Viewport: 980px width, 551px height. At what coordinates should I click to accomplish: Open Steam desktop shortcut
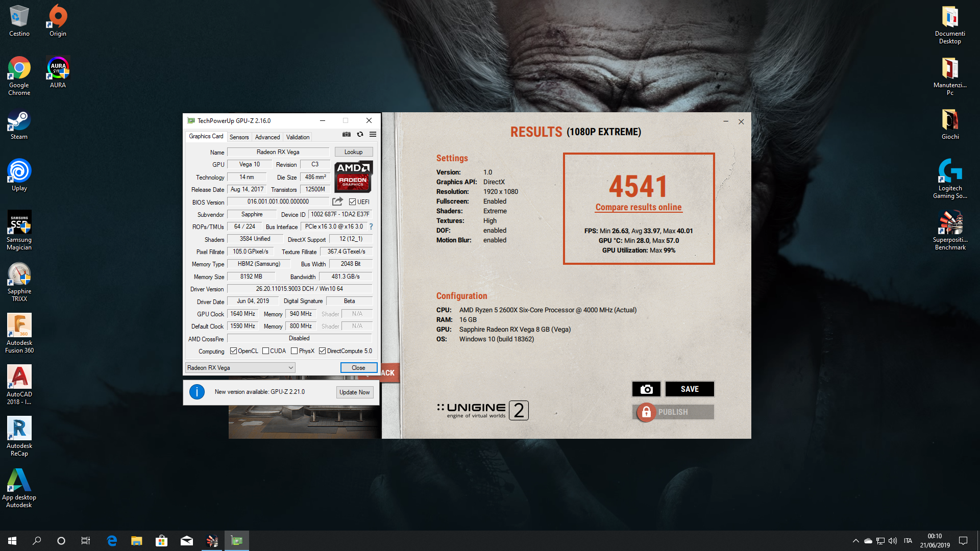(x=19, y=124)
